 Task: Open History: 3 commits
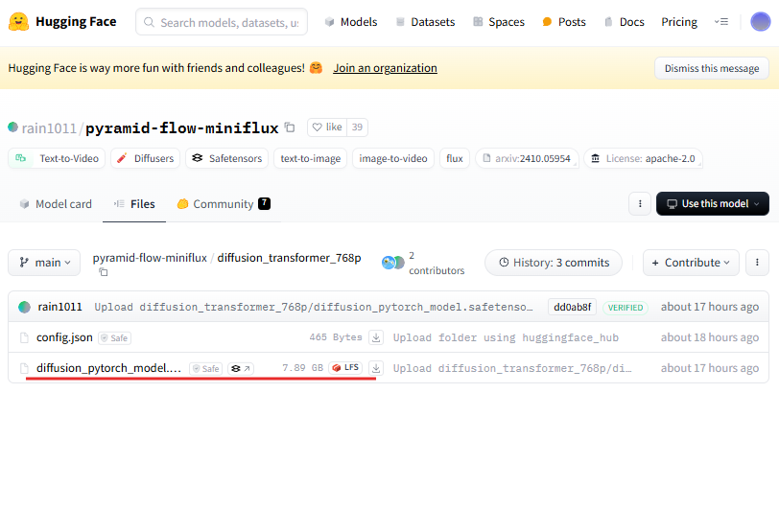click(554, 263)
